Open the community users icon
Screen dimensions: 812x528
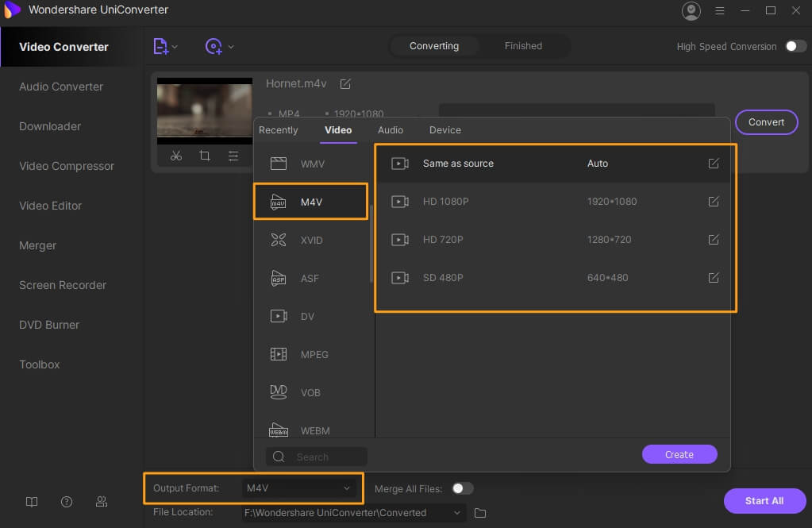102,502
